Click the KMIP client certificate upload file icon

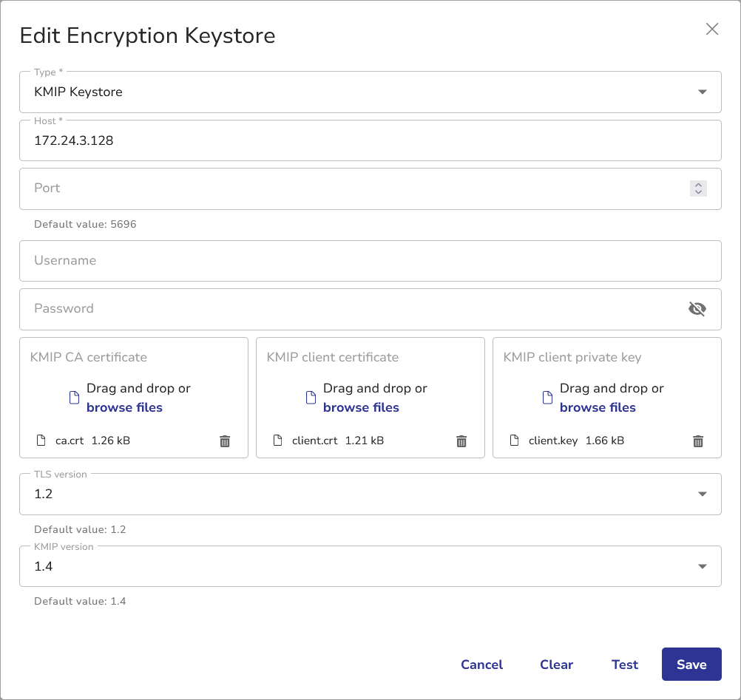[311, 398]
